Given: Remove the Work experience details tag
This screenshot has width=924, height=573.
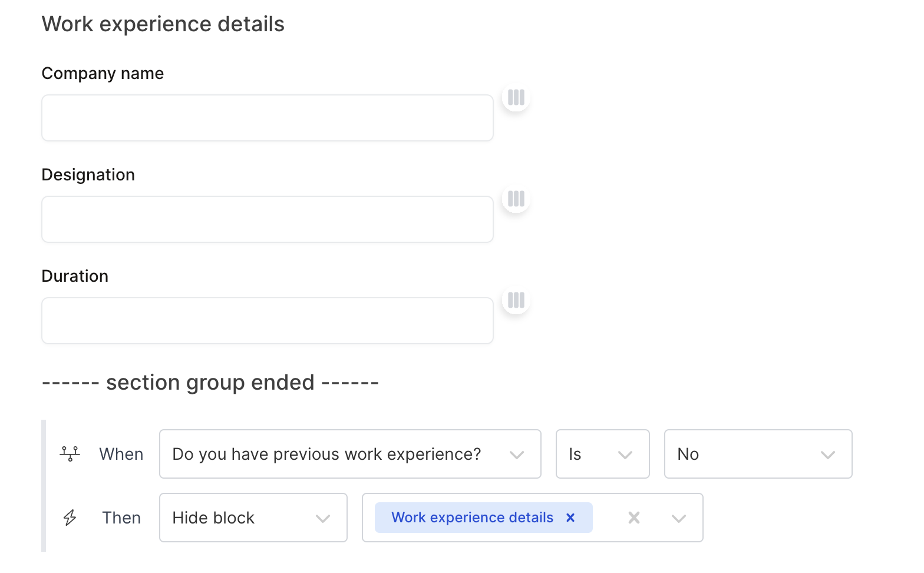Looking at the screenshot, I should (570, 518).
